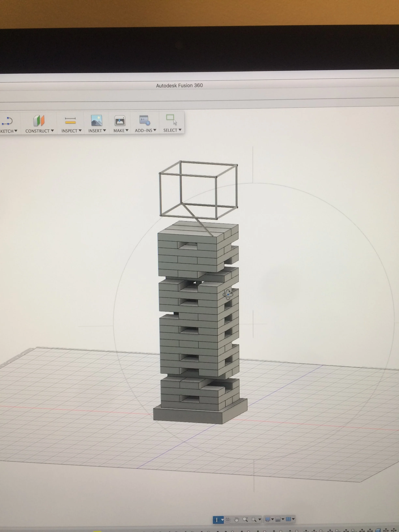Image resolution: width=399 pixels, height=532 pixels.
Task: Select the Pan hand tool
Action: [236, 519]
